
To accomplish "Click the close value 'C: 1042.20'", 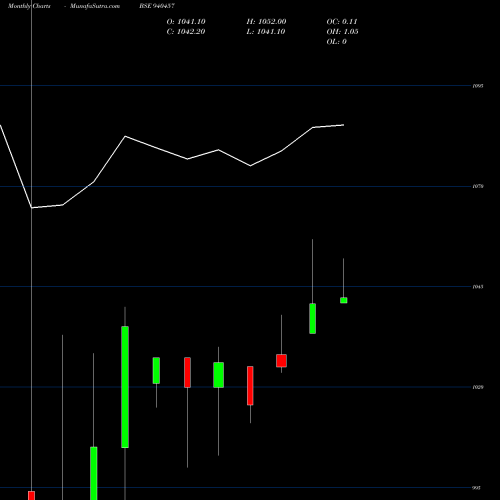I will coord(186,32).
